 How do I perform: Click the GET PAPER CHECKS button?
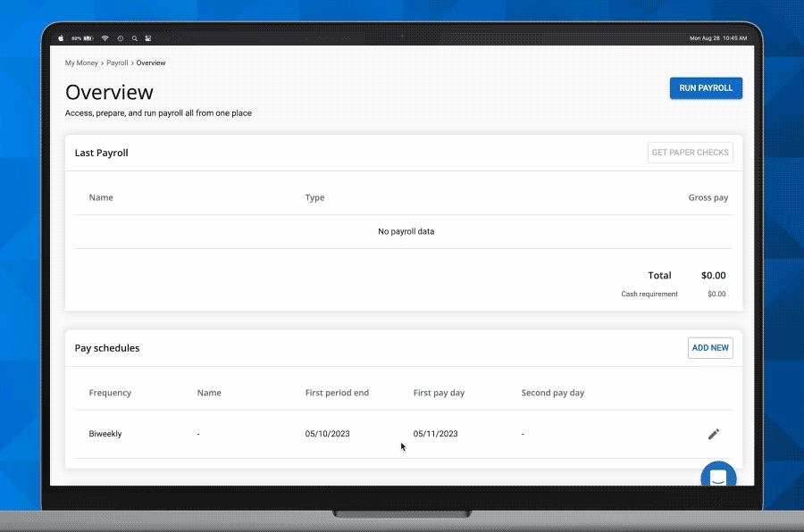(690, 153)
